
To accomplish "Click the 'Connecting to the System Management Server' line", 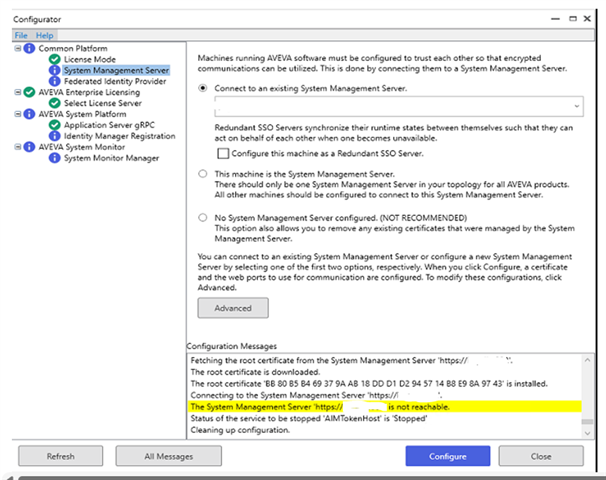I will [317, 395].
